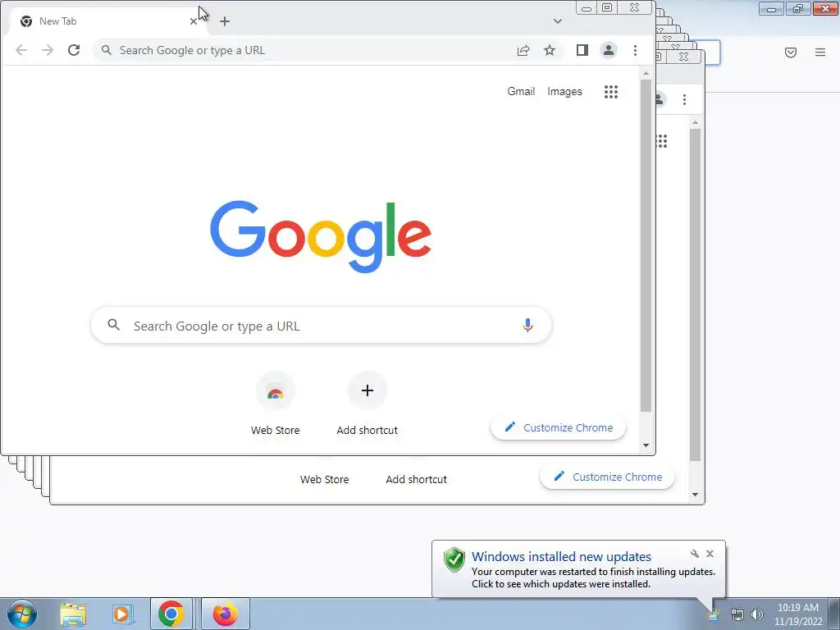Screen dimensions: 840x630
Task: Close the Windows update notification balloon
Action: coord(710,554)
